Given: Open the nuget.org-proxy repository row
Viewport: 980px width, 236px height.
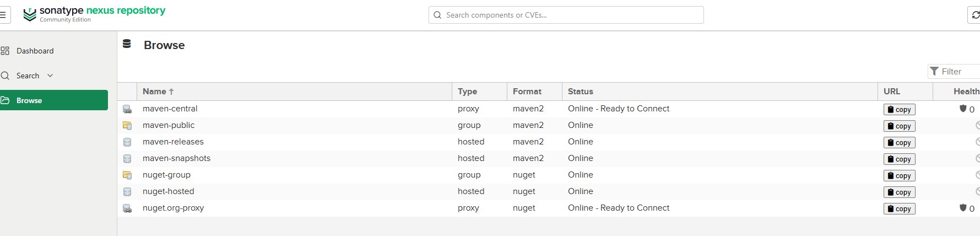Looking at the screenshot, I should 549,208.
